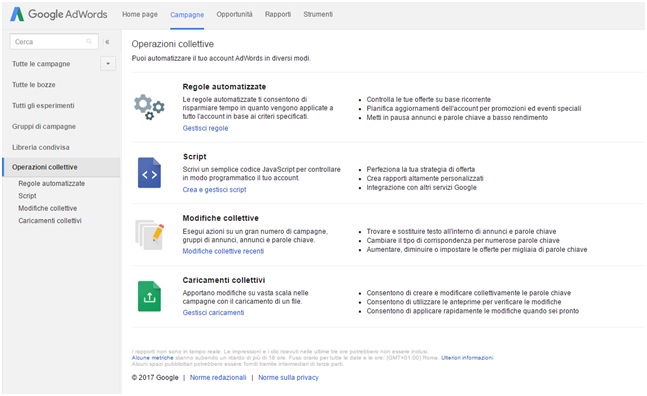Open the Rapporti tab
The image size is (647, 396).
coord(278,14)
